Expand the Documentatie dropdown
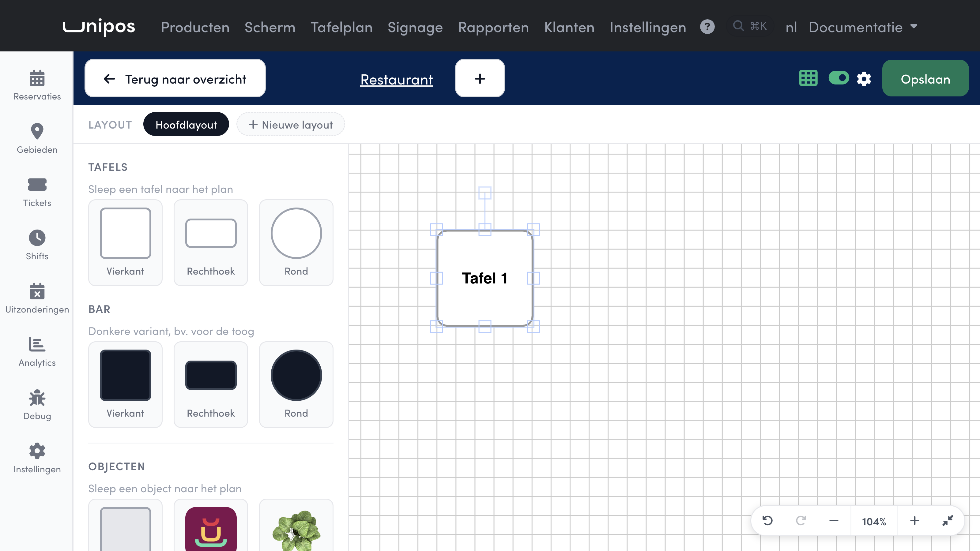The height and width of the screenshot is (551, 980). point(863,27)
